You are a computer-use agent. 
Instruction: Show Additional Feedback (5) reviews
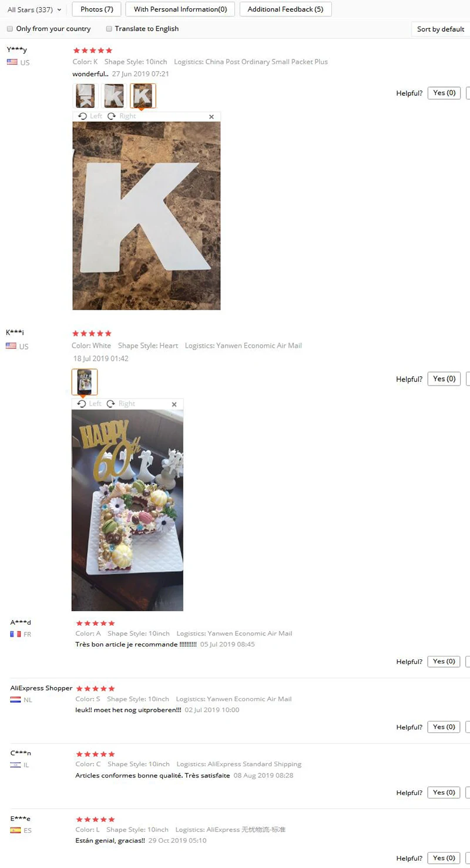coord(286,9)
